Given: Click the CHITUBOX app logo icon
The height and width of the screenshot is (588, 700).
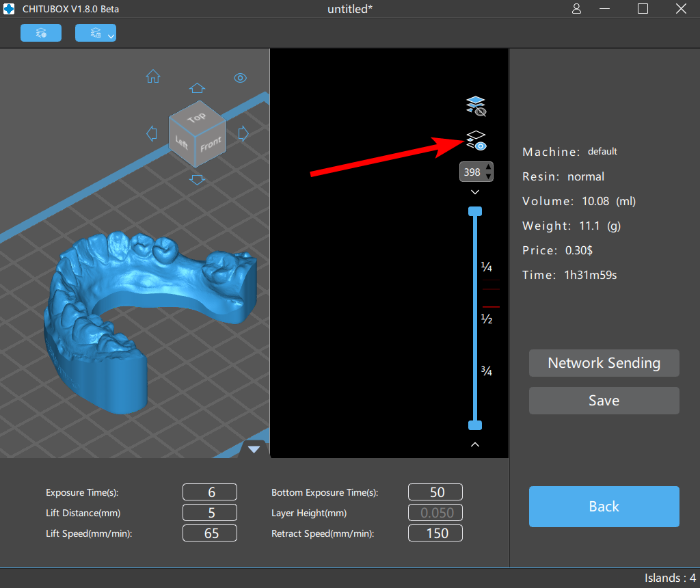Looking at the screenshot, I should pyautogui.click(x=9, y=9).
